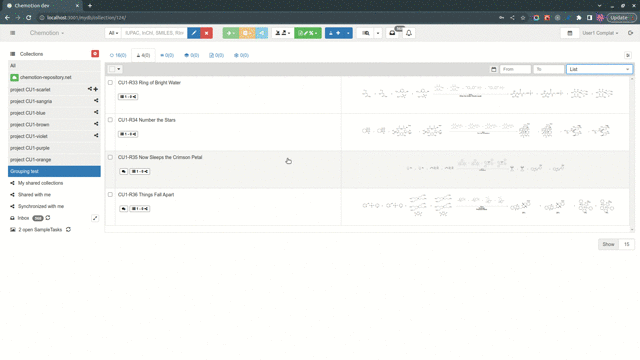
Task: Select the Shared with me entry
Action: click(34, 195)
